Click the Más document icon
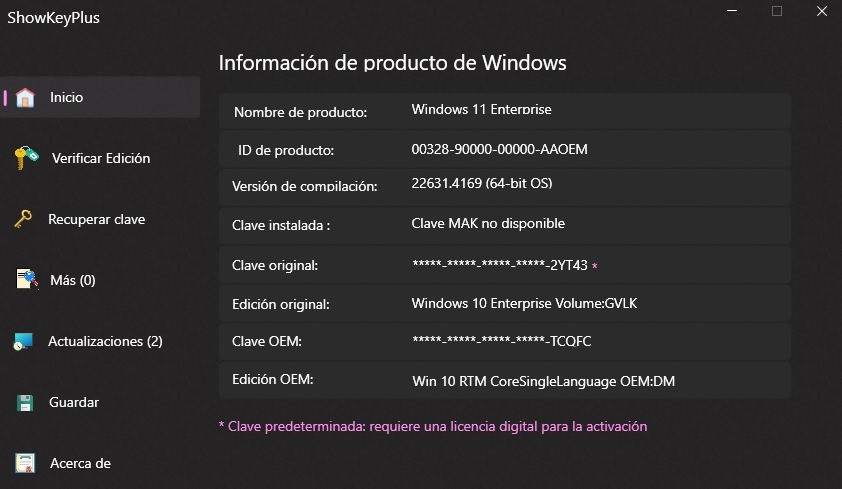This screenshot has height=489, width=842. point(27,280)
